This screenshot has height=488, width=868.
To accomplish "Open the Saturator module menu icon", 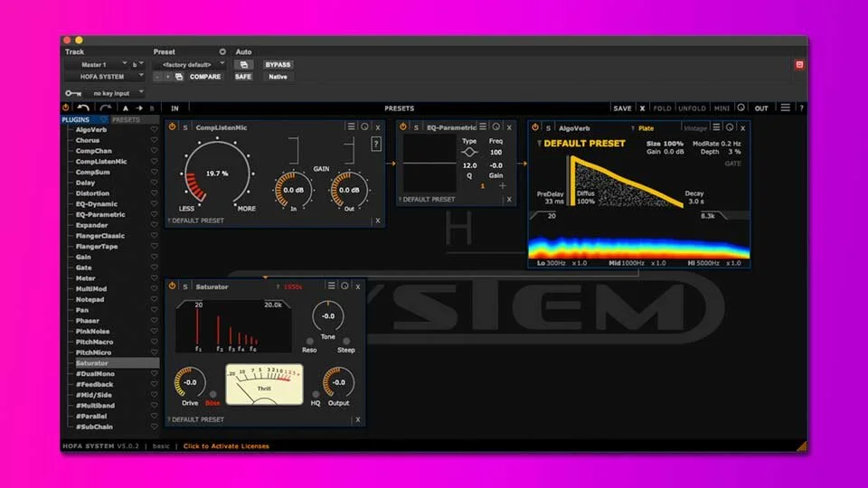I will (x=331, y=286).
